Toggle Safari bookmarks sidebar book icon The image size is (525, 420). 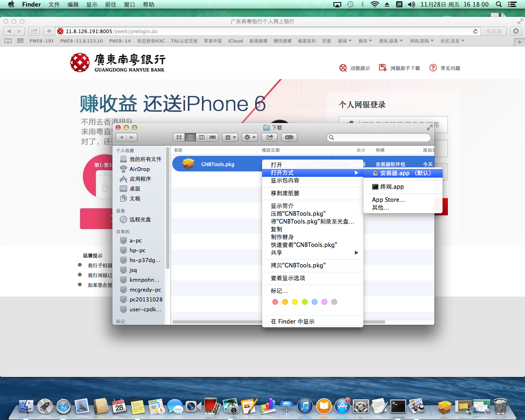pyautogui.click(x=8, y=41)
